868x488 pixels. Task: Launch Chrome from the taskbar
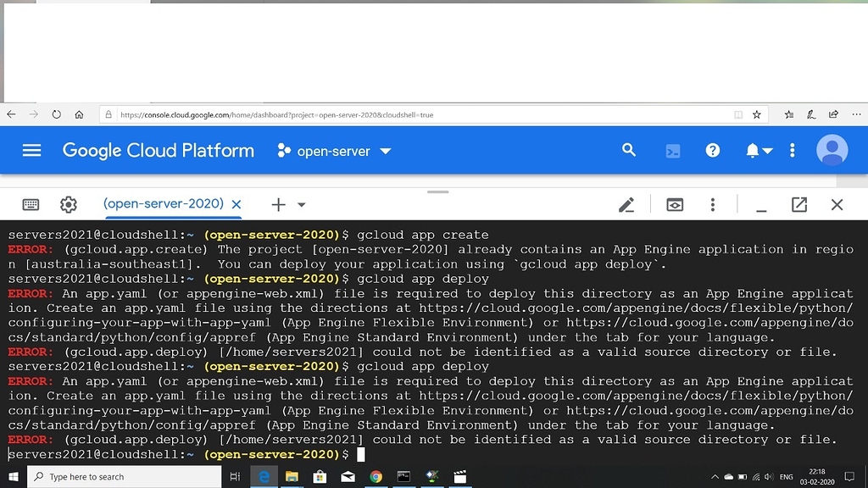[x=376, y=477]
